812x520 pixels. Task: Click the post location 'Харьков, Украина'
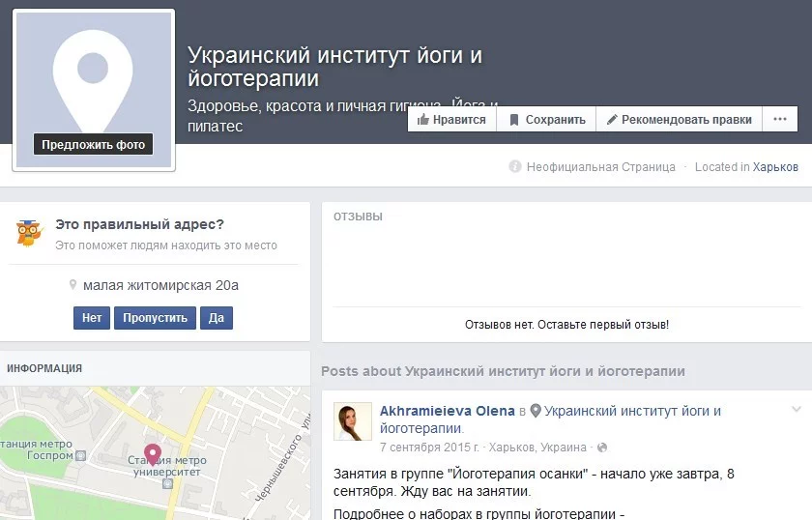(x=537, y=447)
